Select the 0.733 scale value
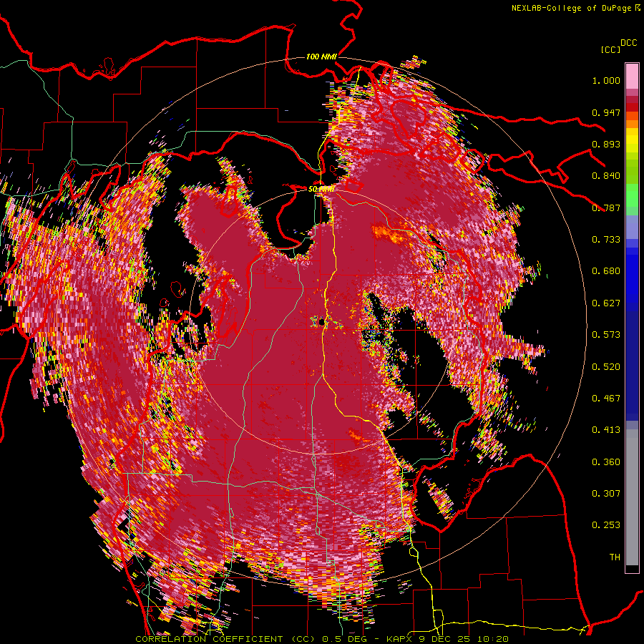The height and width of the screenshot is (644, 644). pos(606,240)
